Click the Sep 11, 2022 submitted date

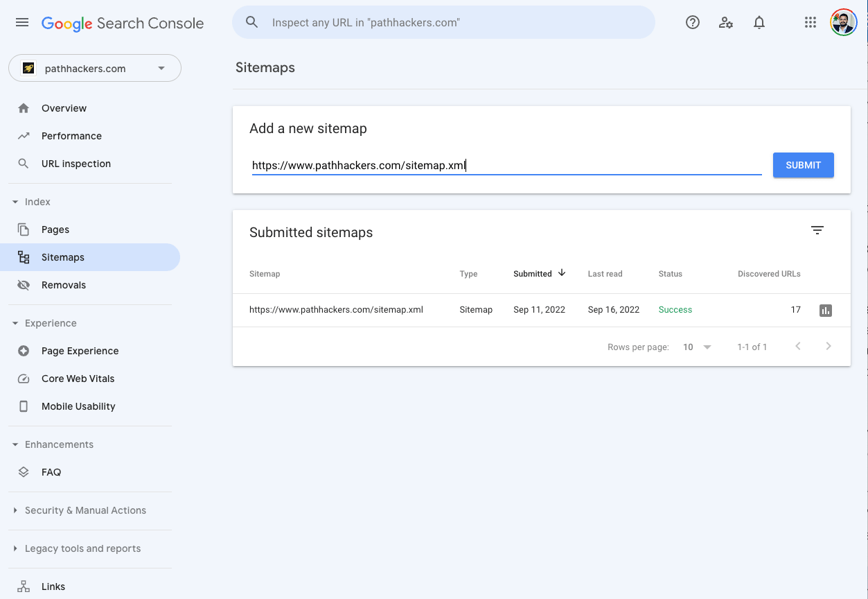pyautogui.click(x=539, y=310)
